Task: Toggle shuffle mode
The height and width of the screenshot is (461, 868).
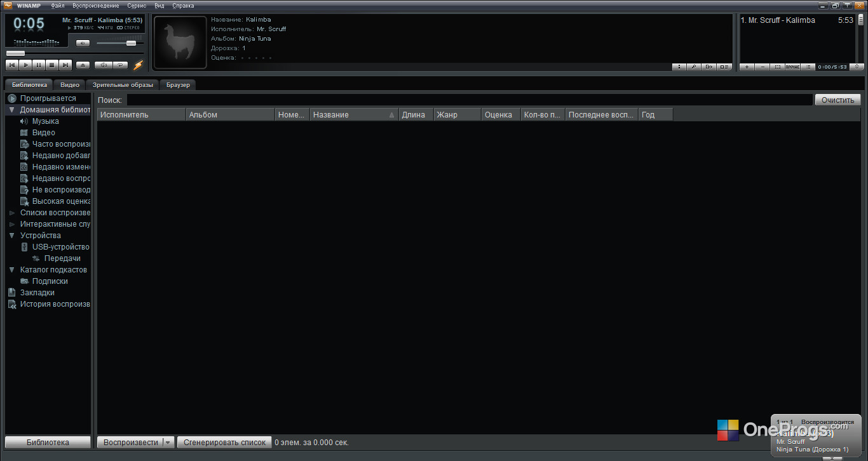Action: 103,65
